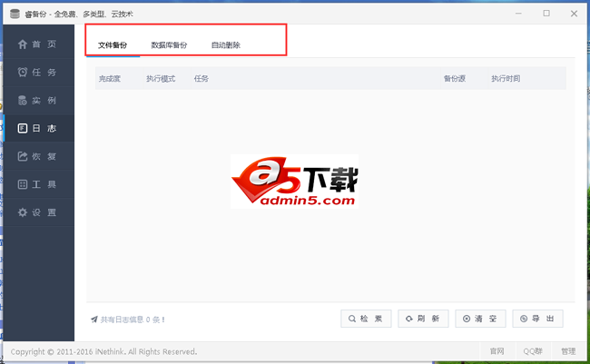The image size is (590, 364).
Task: Click the home house icon in sidebar
Action: click(x=23, y=44)
